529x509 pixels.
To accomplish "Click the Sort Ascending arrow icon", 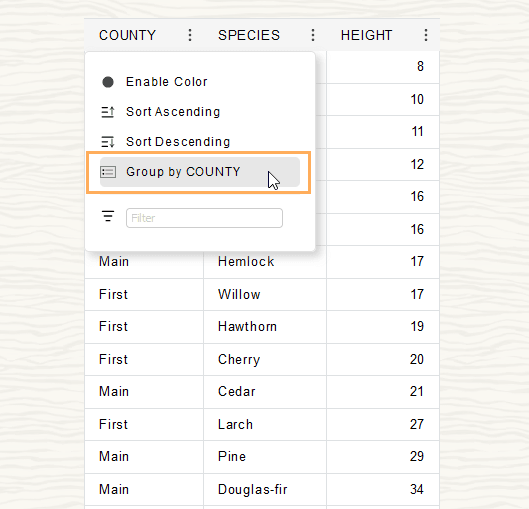I will coord(108,112).
